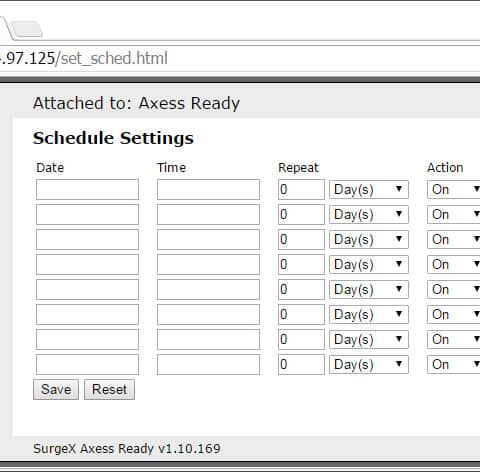Viewport: 480px width, 472px height.
Task: Click the Repeat count box in row eight
Action: pyautogui.click(x=301, y=364)
